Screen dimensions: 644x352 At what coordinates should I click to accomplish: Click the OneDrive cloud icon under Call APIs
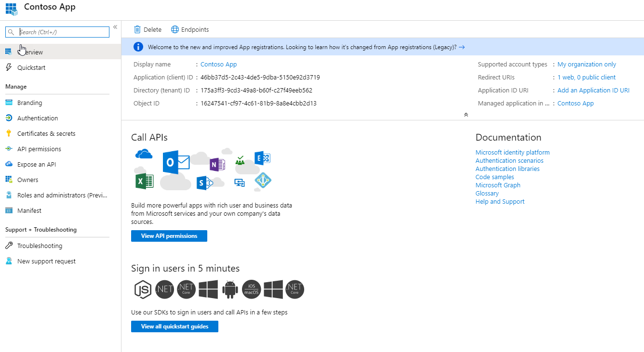144,154
